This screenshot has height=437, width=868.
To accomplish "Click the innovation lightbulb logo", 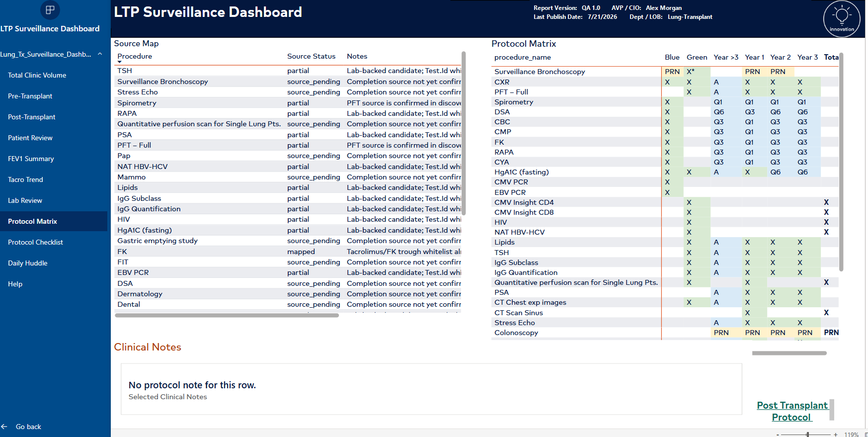I will pyautogui.click(x=842, y=19).
